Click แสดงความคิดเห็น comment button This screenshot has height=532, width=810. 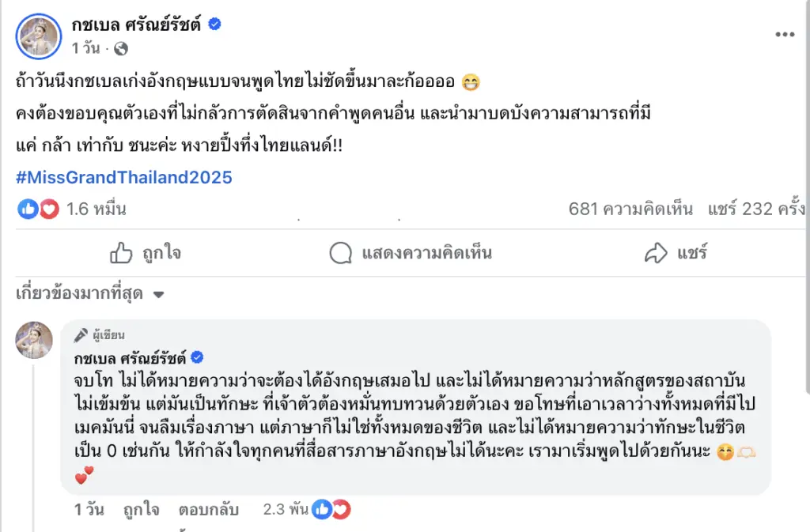pyautogui.click(x=411, y=253)
